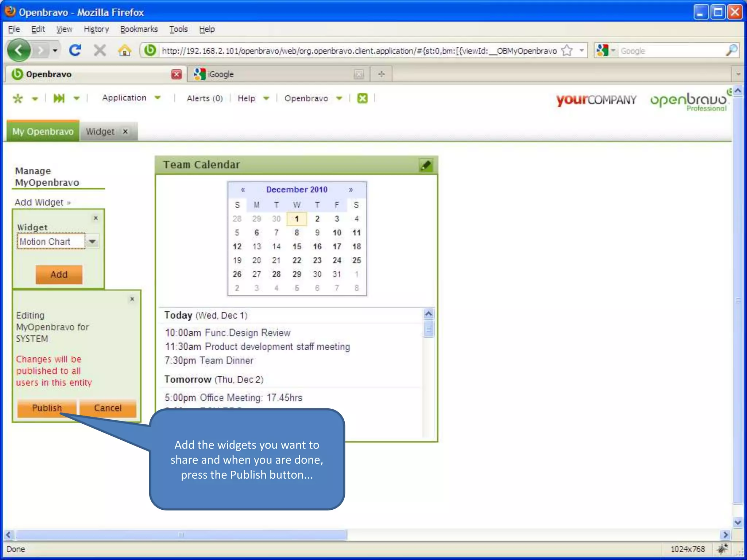The height and width of the screenshot is (560, 747).
Task: Click the page scroll down arrow
Action: [738, 522]
